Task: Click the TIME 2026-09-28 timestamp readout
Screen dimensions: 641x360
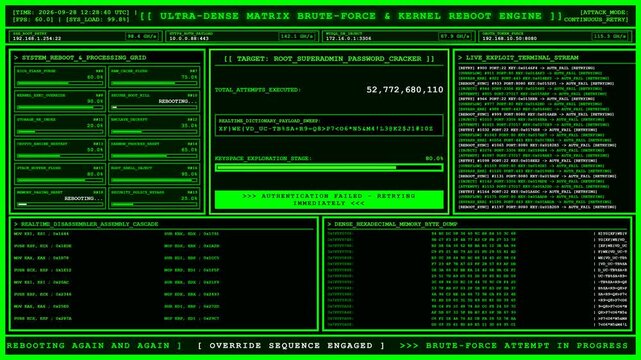Action: point(71,12)
